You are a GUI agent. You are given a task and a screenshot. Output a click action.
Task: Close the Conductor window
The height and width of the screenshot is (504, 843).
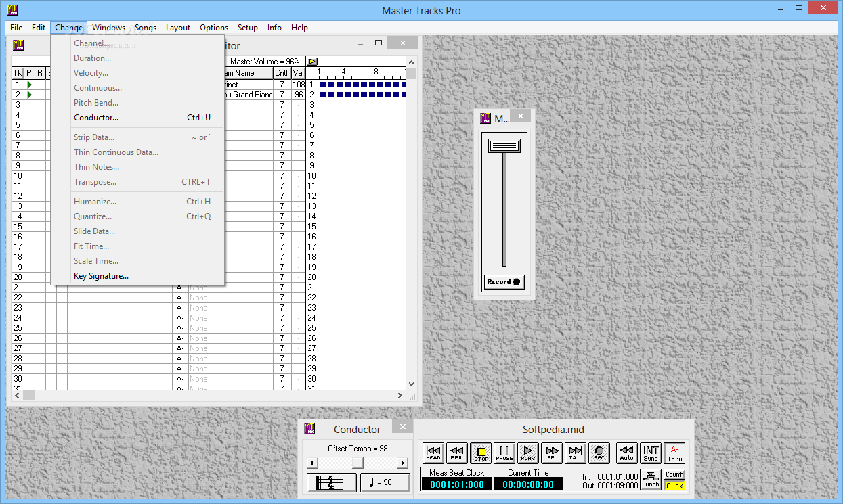point(402,426)
